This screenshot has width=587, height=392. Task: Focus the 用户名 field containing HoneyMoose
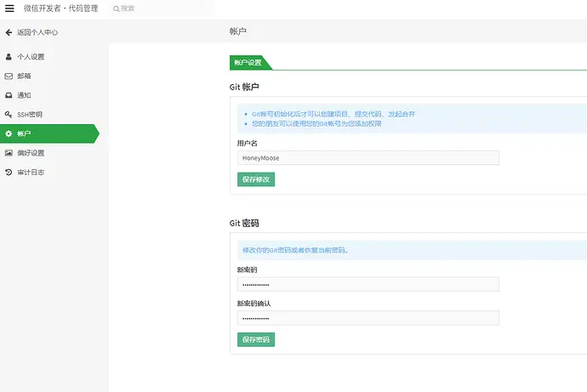(x=368, y=158)
